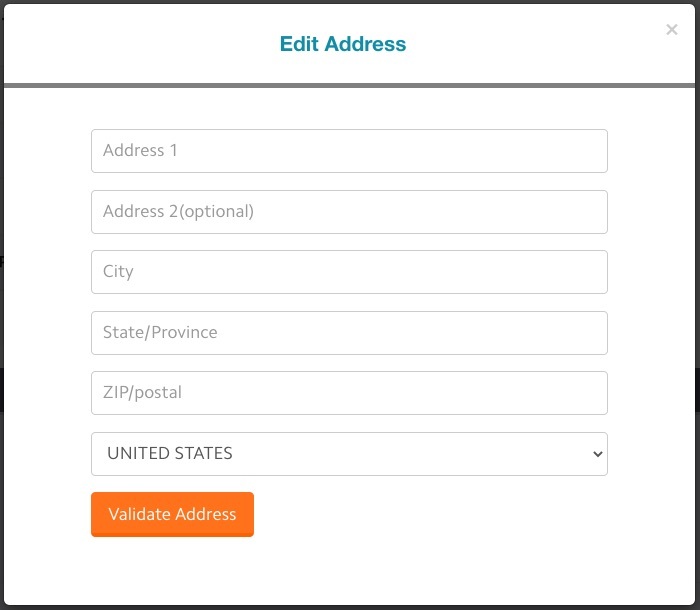Open the UNITED STATES country dropdown
This screenshot has width=700, height=610.
pyautogui.click(x=349, y=454)
